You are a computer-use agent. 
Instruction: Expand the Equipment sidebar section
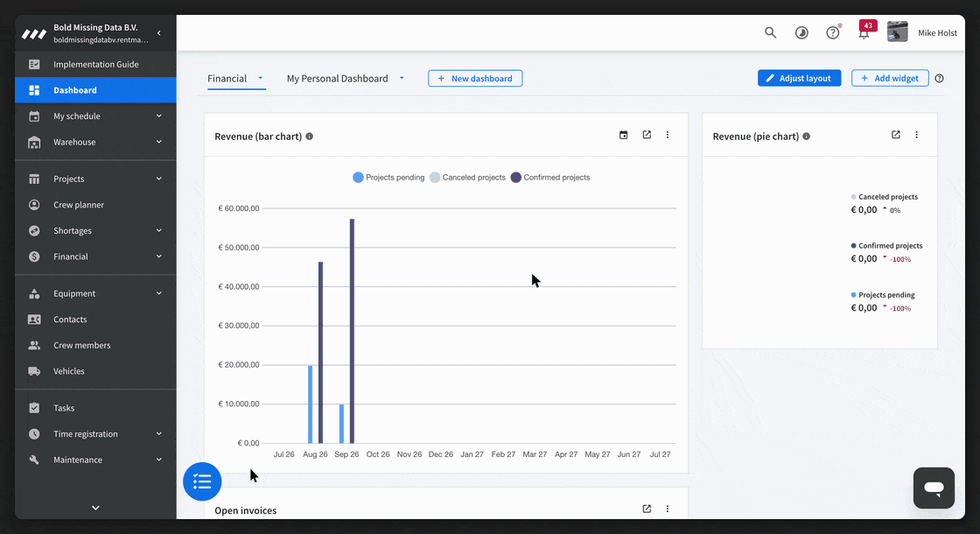95,293
